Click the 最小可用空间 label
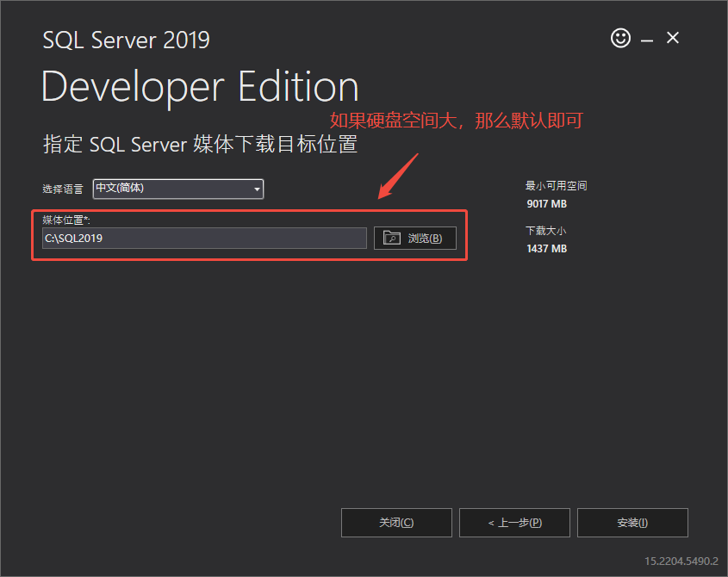The height and width of the screenshot is (577, 728). coord(557,186)
